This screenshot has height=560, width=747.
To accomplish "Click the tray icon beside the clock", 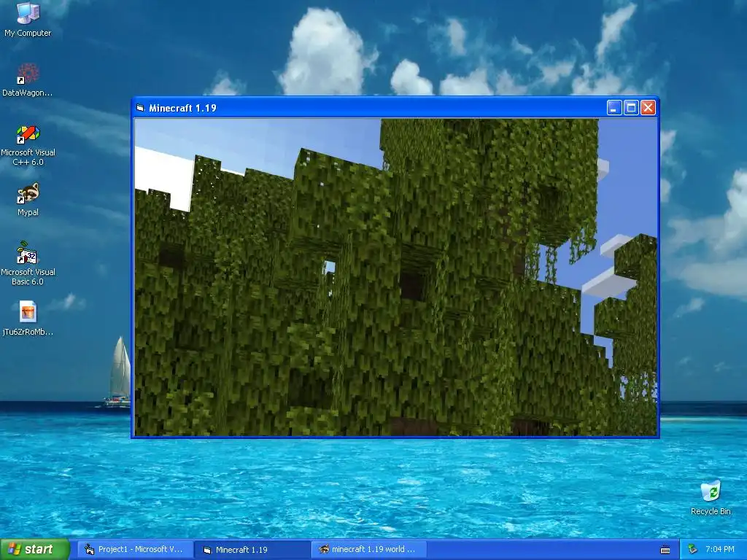I will tap(692, 550).
